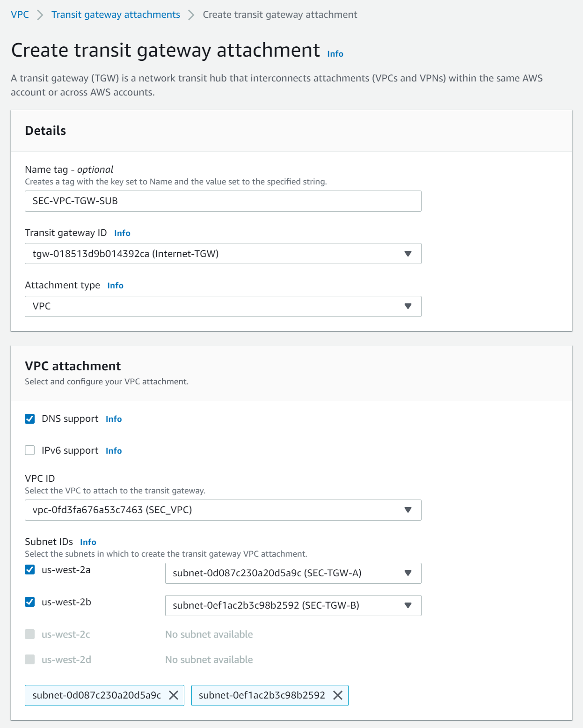Uncheck us-west-2a availability zone
The width and height of the screenshot is (583, 728).
30,570
